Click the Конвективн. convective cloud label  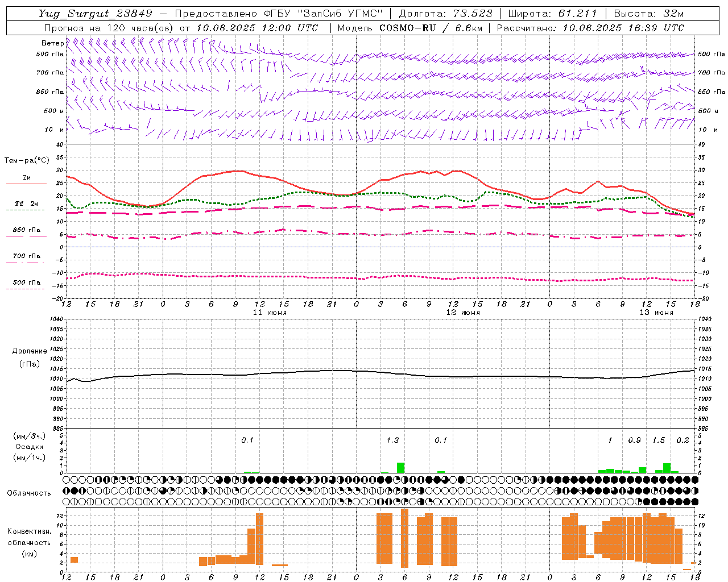click(29, 531)
